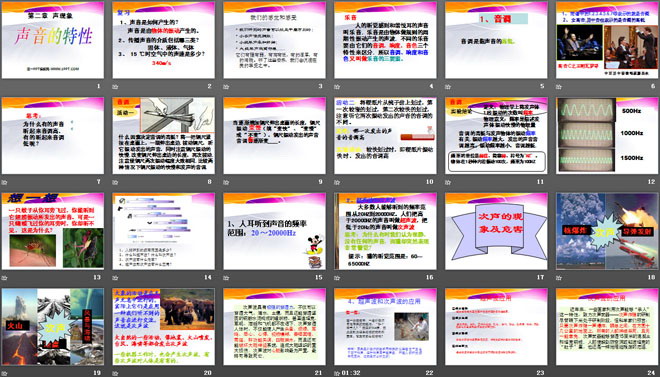Select the slide 1 title thumbnail with rainbow text

53,40
